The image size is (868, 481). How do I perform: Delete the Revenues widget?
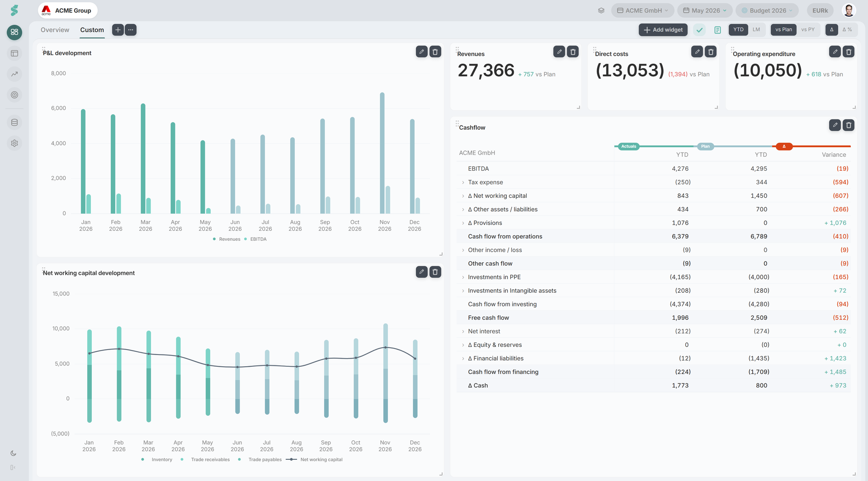[x=573, y=51]
